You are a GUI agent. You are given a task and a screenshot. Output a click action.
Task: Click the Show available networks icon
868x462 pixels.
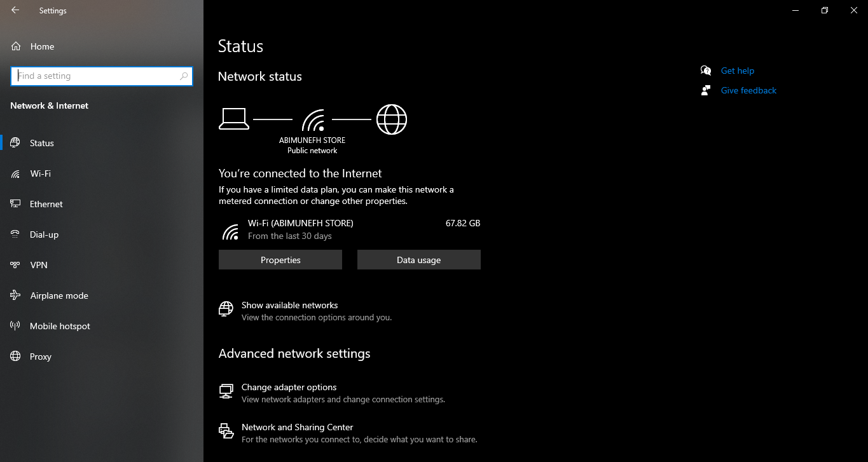226,309
